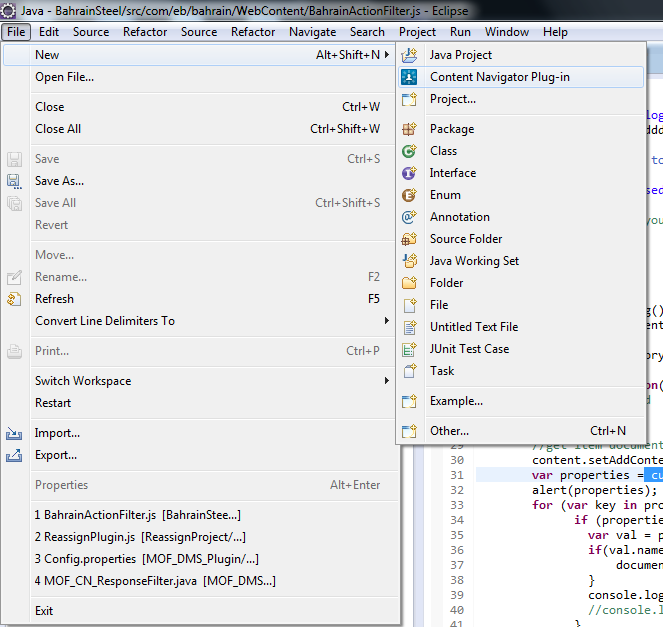The width and height of the screenshot is (663, 627).
Task: Reopen recent file 1 BahrainActionFilter.js
Action: [201, 515]
